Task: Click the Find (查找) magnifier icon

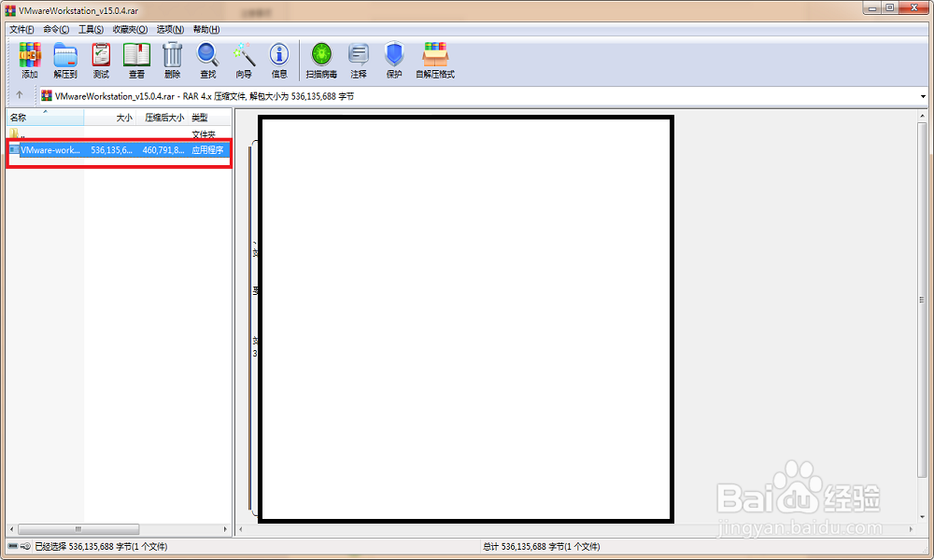Action: [208, 60]
